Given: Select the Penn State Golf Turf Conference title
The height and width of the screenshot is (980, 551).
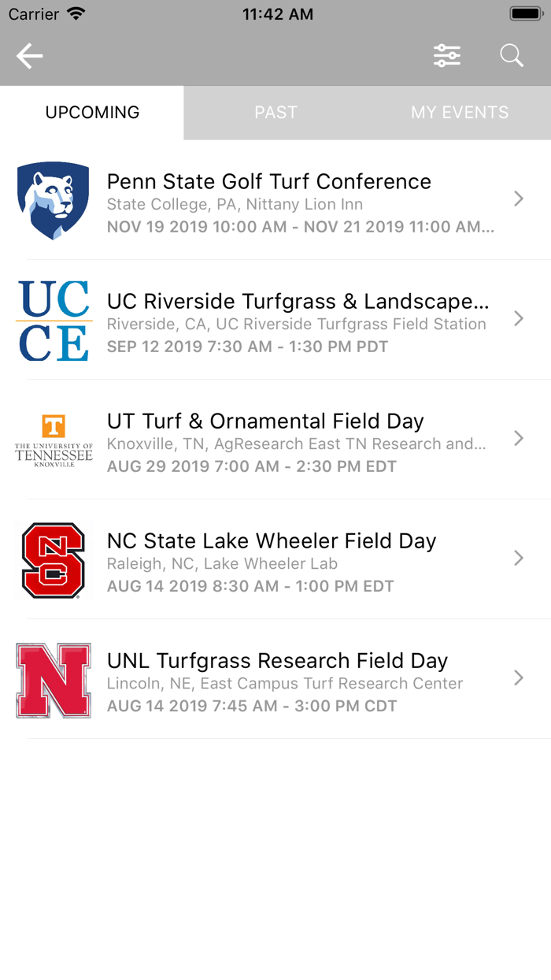Looking at the screenshot, I should (269, 181).
